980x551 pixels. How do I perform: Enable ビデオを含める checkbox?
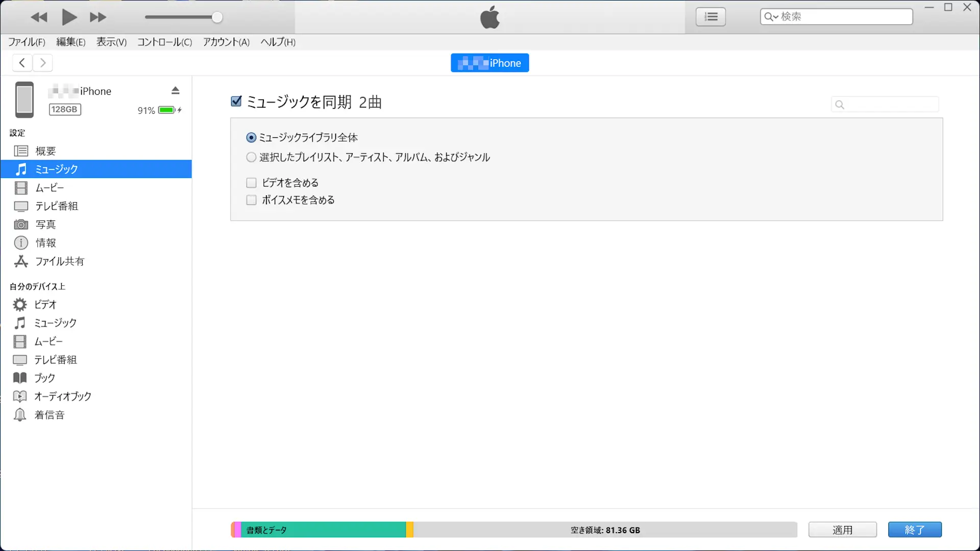(251, 183)
